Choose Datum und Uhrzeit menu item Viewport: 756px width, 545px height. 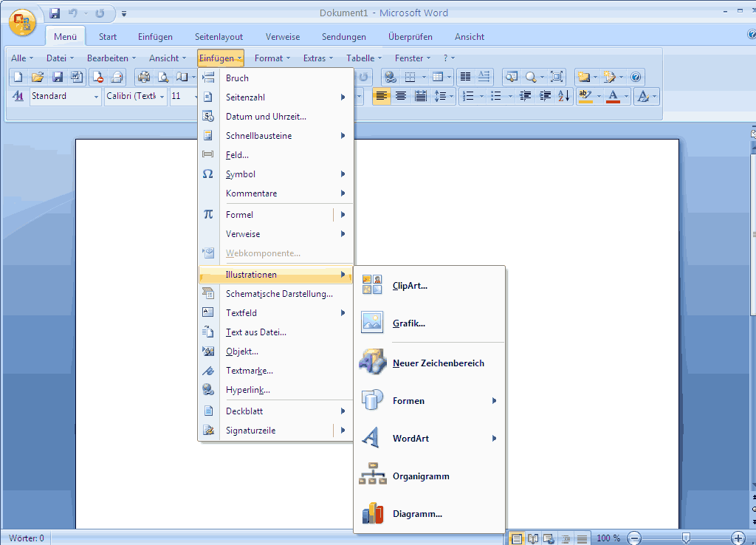(276, 116)
